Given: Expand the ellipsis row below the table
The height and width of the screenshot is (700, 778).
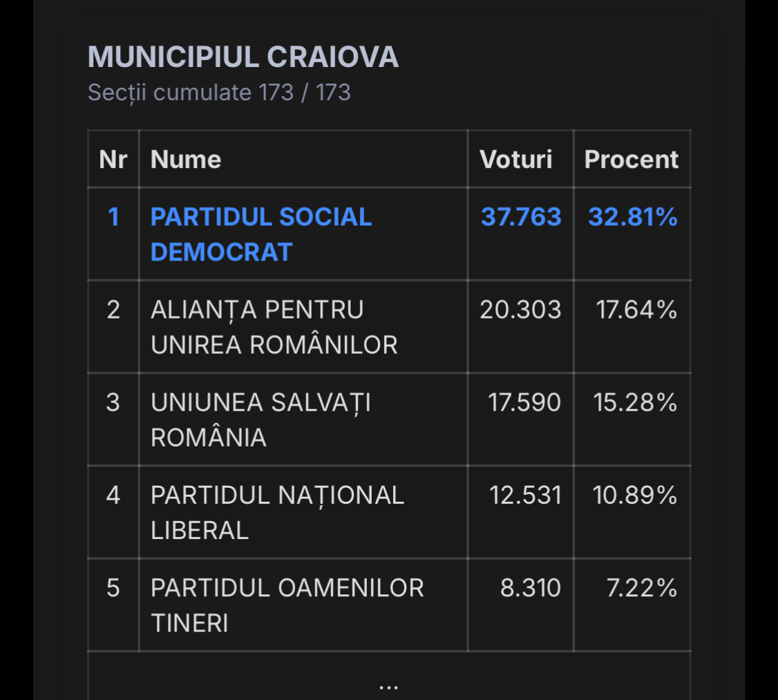Looking at the screenshot, I should [x=389, y=685].
